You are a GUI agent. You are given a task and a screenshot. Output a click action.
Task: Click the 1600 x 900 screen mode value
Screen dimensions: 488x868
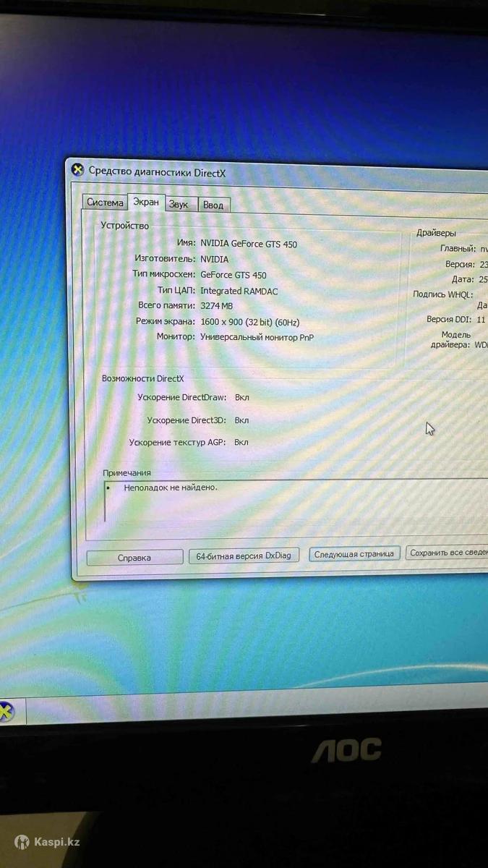(249, 322)
